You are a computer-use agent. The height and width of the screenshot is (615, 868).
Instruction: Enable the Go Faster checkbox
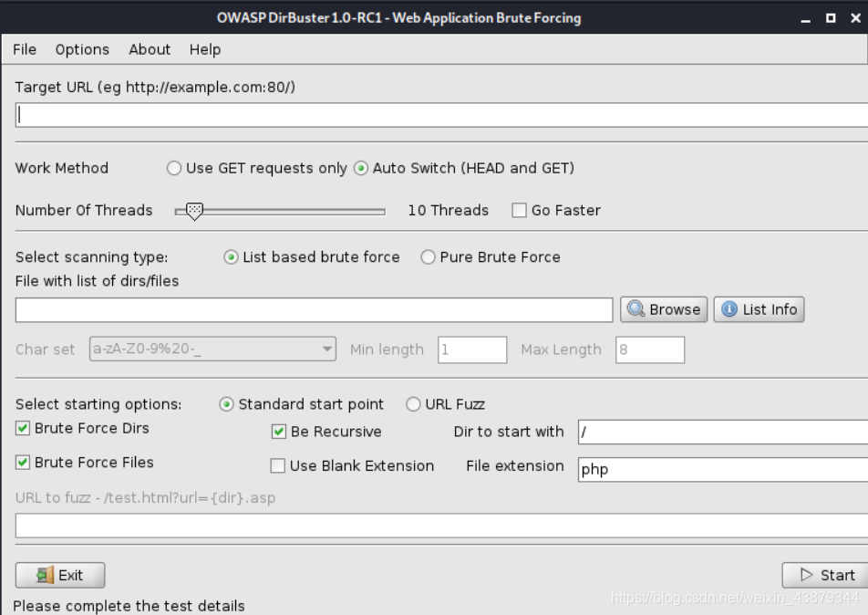(520, 211)
